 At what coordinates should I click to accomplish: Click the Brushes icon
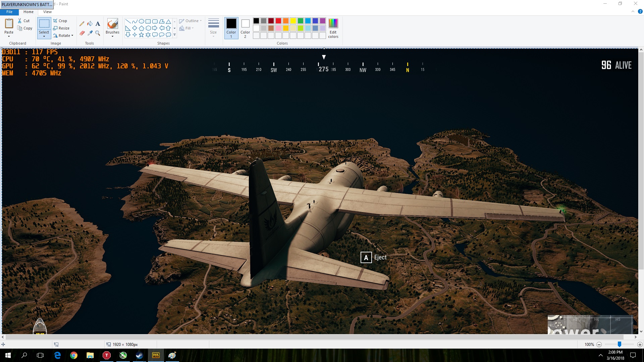(112, 24)
